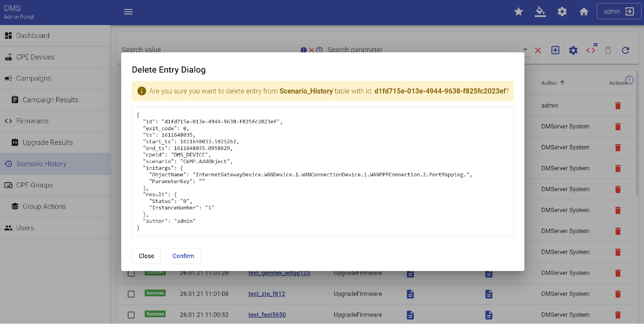The width and height of the screenshot is (644, 324).
Task: Confirm the entry deletion
Action: point(183,256)
